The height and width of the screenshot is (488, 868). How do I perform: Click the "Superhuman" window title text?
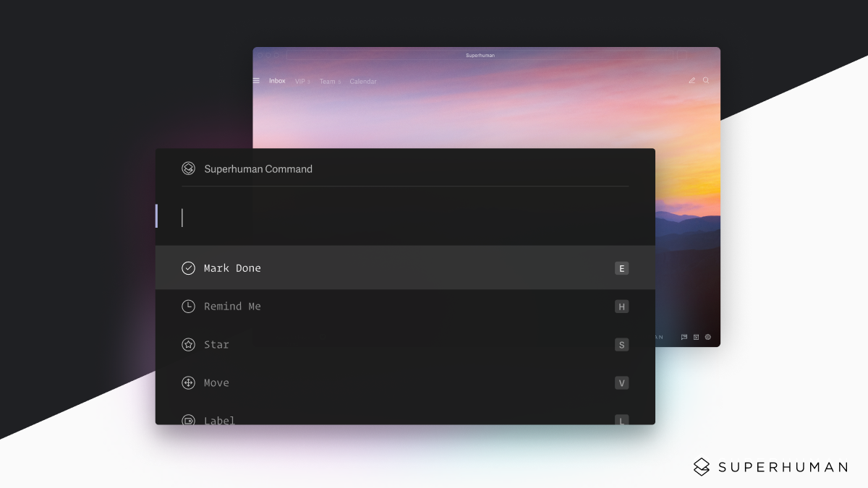click(480, 56)
